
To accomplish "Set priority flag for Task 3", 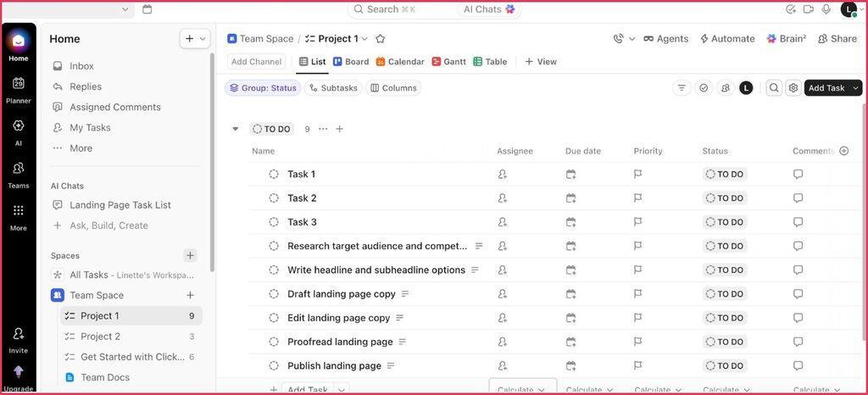I will (x=637, y=222).
